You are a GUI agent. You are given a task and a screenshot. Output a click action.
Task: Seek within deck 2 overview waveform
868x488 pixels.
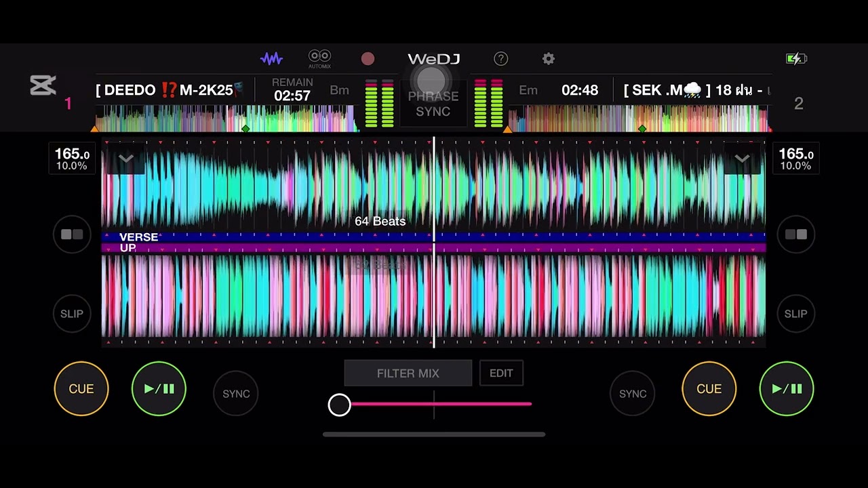[639, 119]
